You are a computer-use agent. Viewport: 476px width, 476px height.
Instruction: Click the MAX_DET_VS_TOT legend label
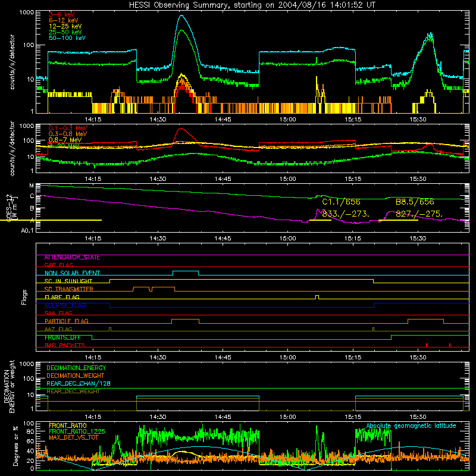click(73, 437)
